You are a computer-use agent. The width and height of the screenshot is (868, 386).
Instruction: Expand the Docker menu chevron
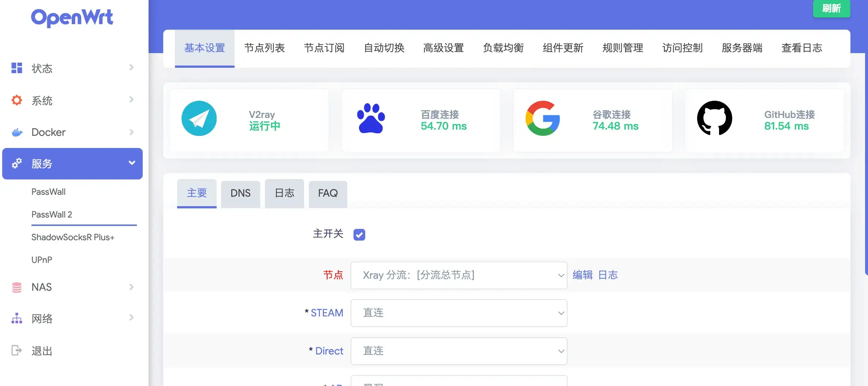click(131, 132)
